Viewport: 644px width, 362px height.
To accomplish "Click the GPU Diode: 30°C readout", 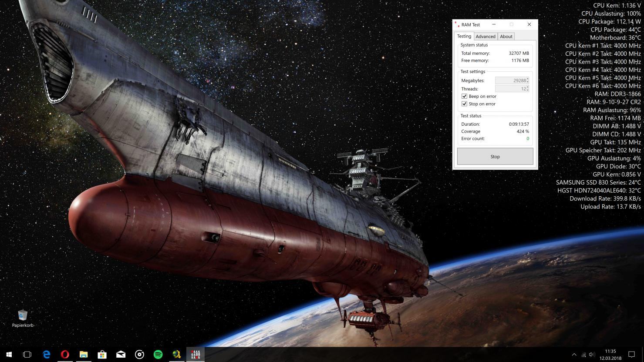I will click(x=618, y=166).
